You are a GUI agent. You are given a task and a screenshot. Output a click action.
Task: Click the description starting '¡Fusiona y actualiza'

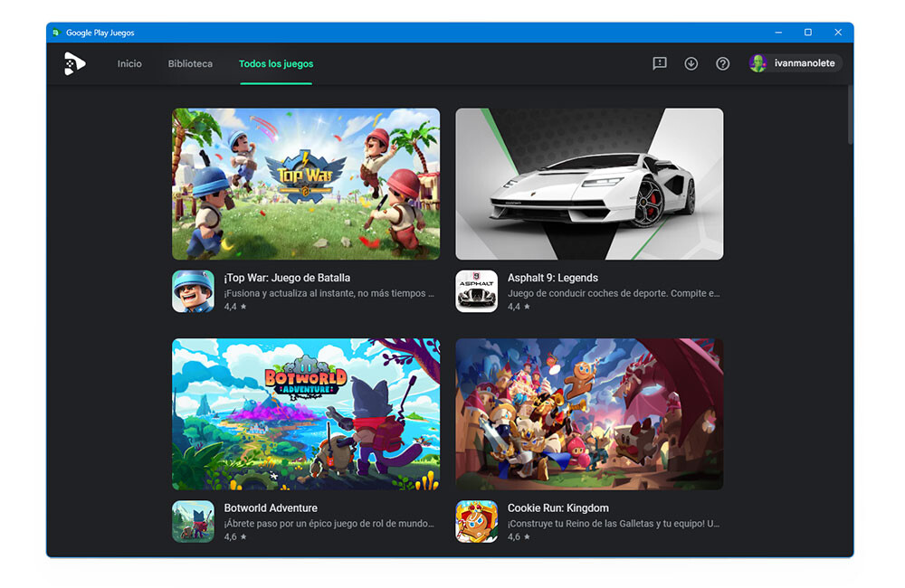point(329,293)
